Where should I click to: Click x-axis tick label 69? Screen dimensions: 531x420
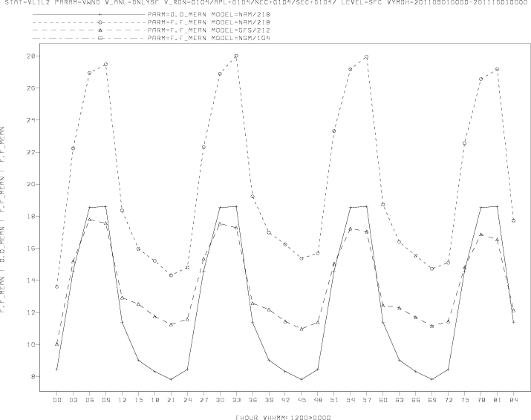point(431,400)
